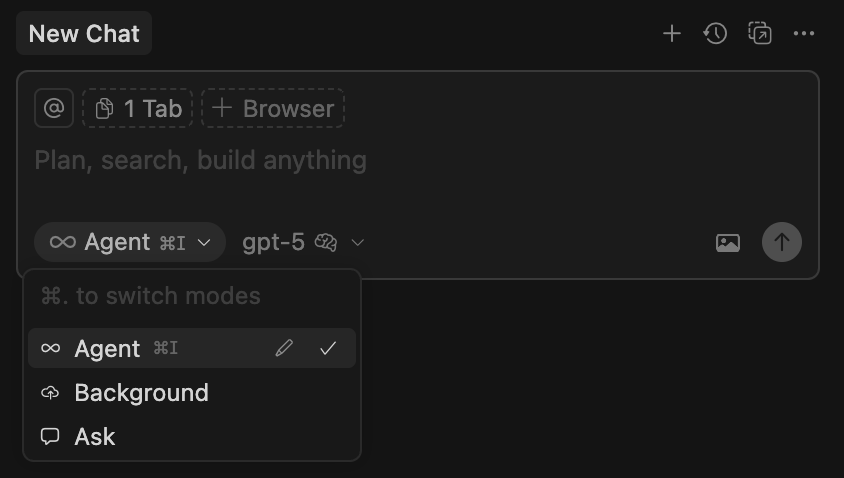
Task: Click the chevron next to gpt-5
Action: coord(358,242)
